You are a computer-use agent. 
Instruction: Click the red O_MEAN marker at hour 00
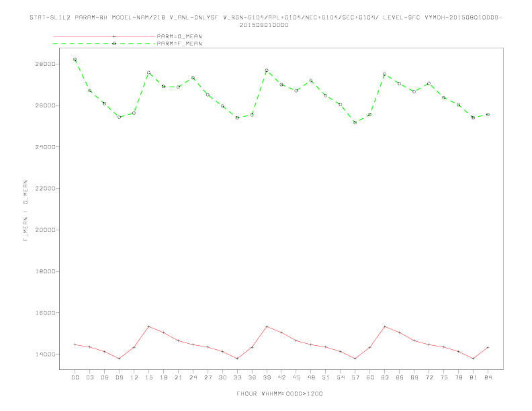click(x=75, y=345)
